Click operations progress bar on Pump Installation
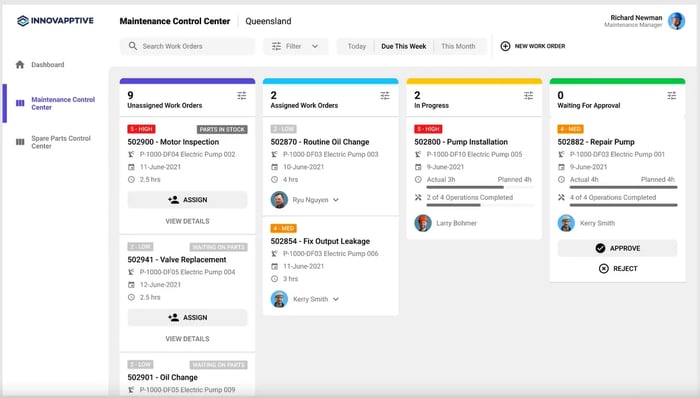The height and width of the screenshot is (398, 700). (480, 205)
